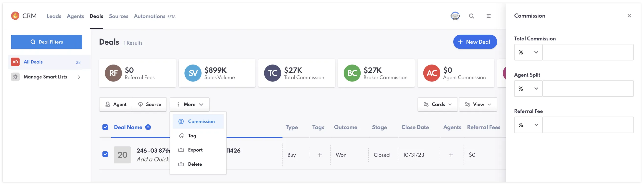This screenshot has width=644, height=185.
Task: Expand the Cards dropdown
Action: pos(438,105)
